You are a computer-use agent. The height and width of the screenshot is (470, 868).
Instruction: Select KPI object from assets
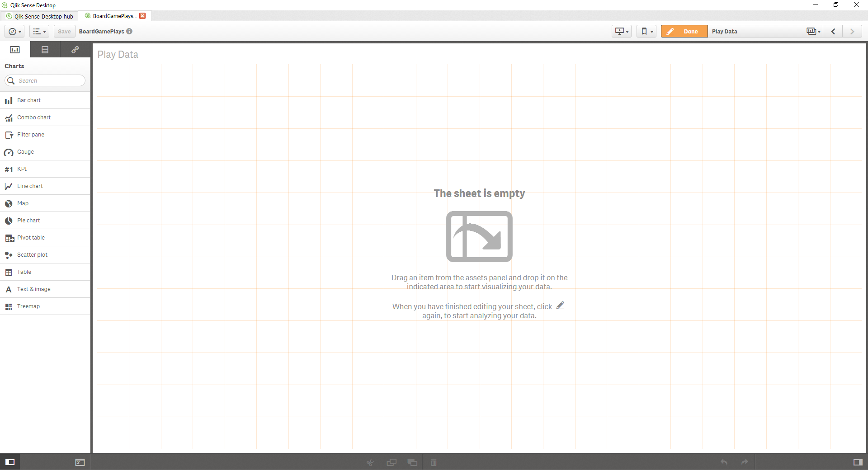click(x=45, y=169)
